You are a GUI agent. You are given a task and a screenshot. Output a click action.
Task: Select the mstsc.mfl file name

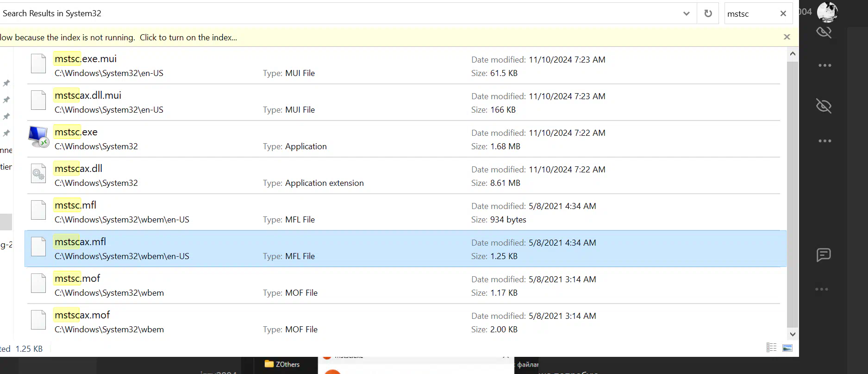[x=75, y=205]
